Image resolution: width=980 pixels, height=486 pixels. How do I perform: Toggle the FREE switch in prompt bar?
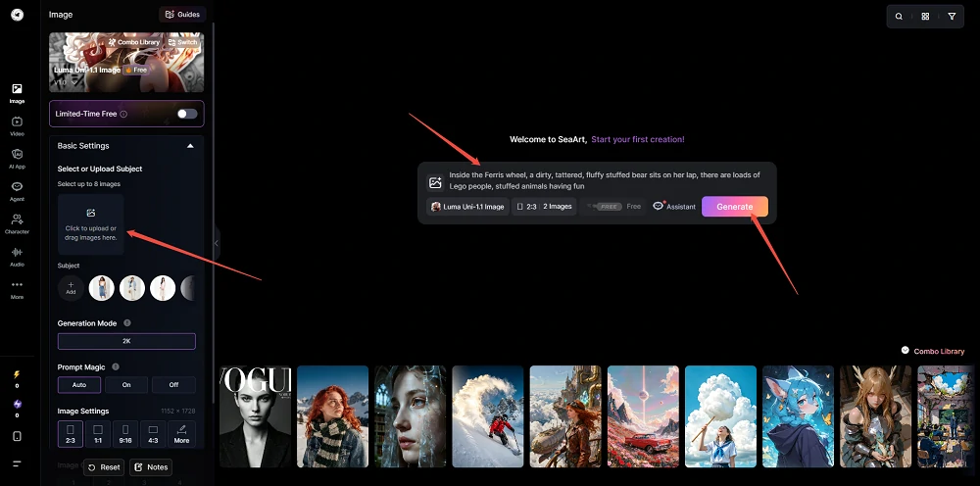click(607, 206)
